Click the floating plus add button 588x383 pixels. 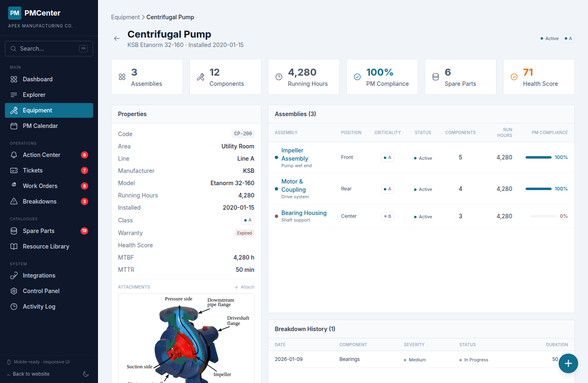568,363
